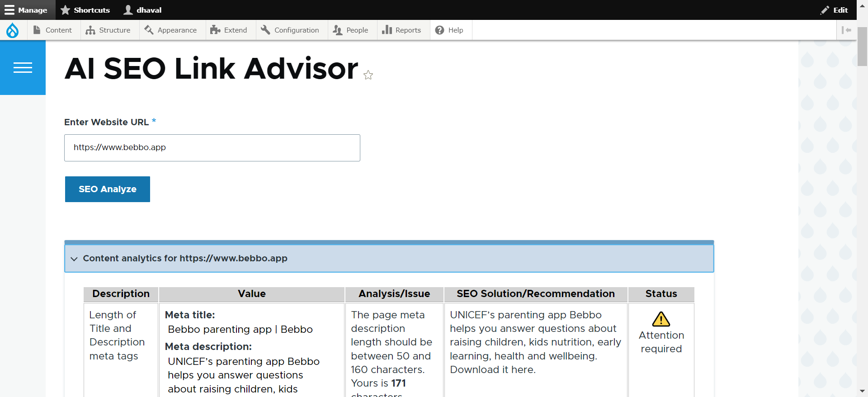Click the Status column header
Image resolution: width=868 pixels, height=397 pixels.
[661, 294]
